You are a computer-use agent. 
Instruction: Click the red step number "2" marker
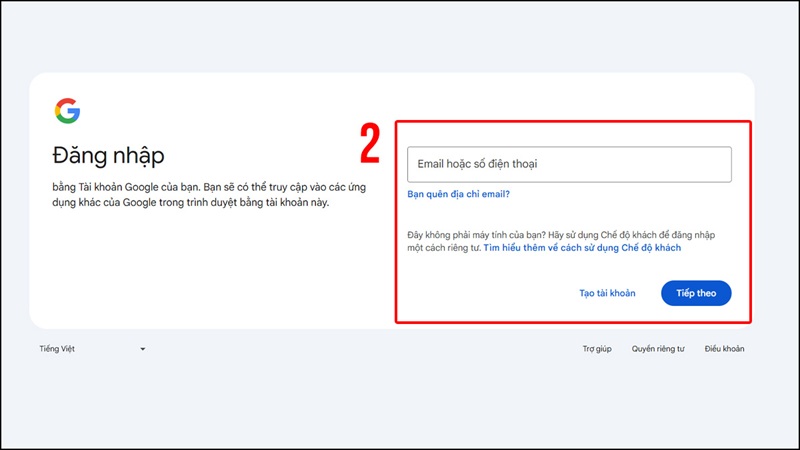(370, 145)
